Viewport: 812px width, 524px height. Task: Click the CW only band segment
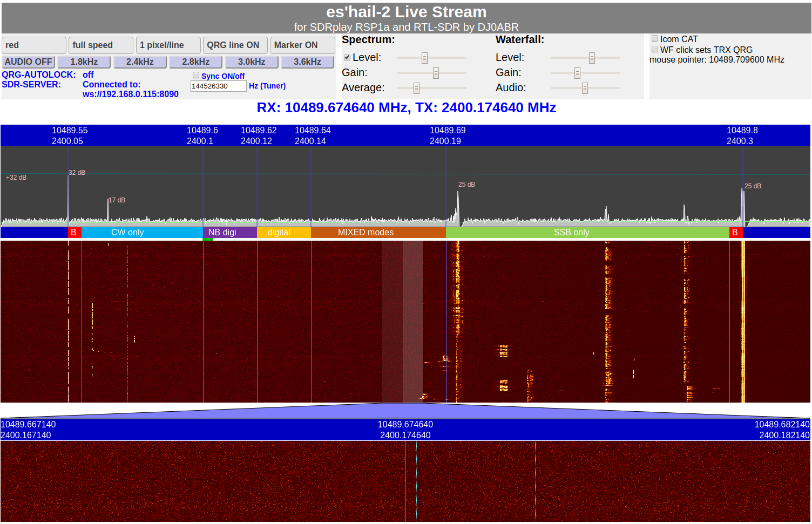127,233
